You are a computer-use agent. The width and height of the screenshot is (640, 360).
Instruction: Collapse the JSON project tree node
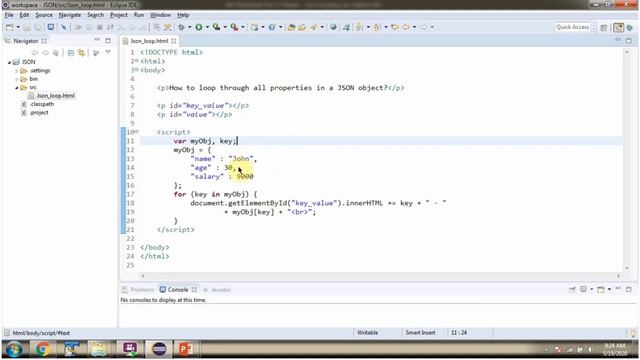(x=9, y=62)
